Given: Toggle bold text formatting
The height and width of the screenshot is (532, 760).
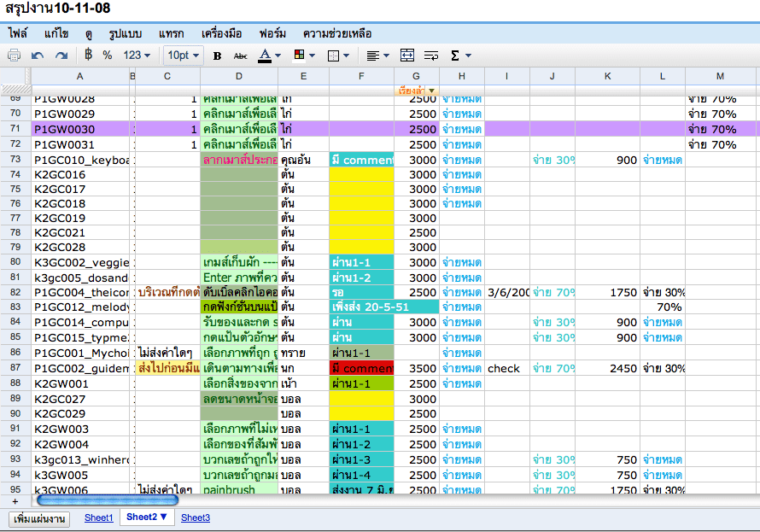Looking at the screenshot, I should click(x=217, y=56).
